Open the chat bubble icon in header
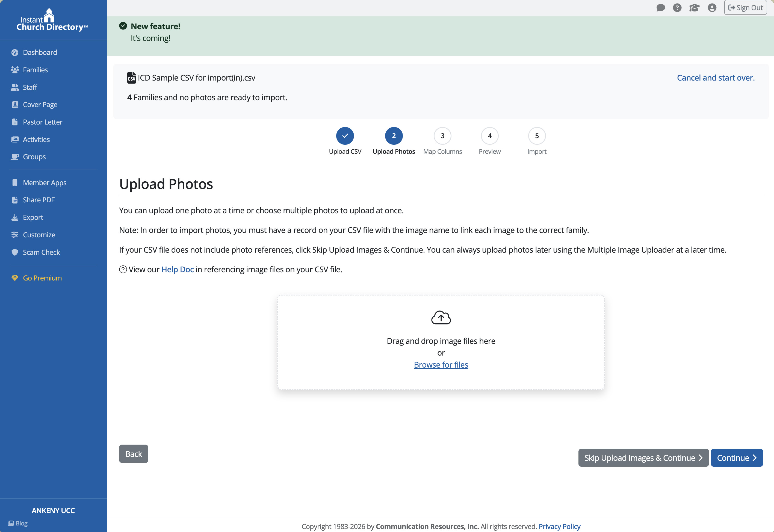 pyautogui.click(x=660, y=8)
